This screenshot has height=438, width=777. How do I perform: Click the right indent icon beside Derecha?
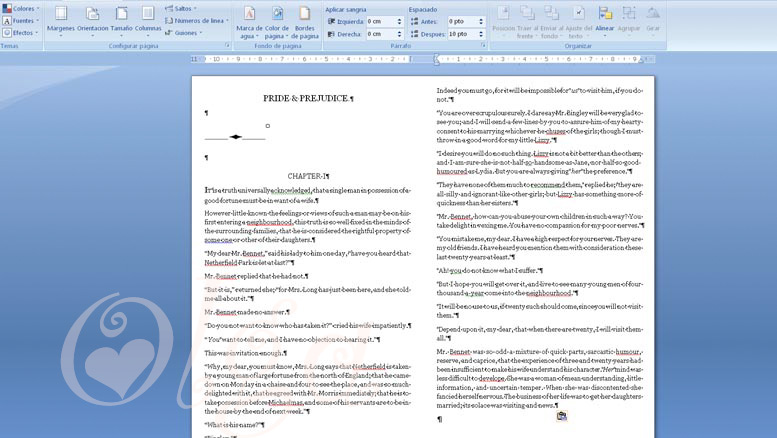point(332,34)
